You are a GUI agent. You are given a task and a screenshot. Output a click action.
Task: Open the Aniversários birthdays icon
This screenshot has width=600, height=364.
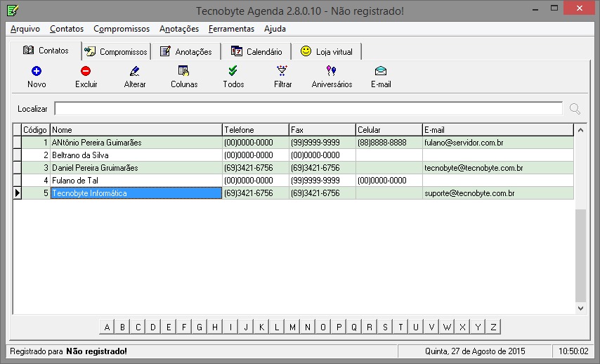[332, 71]
